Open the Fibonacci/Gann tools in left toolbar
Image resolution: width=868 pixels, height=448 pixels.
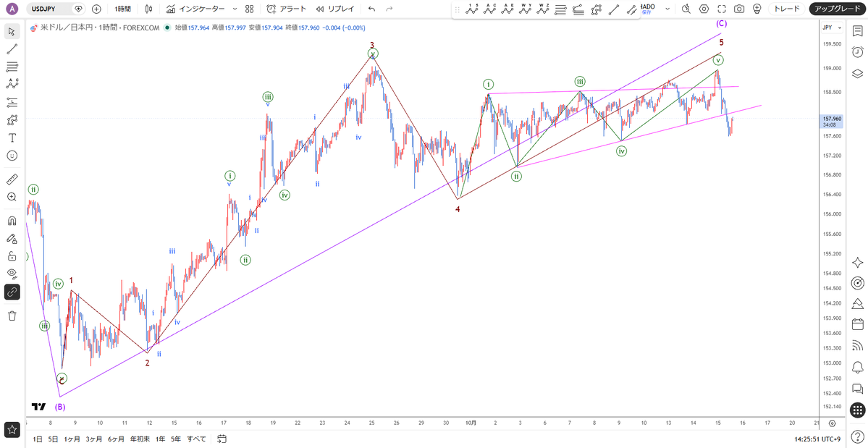12,67
